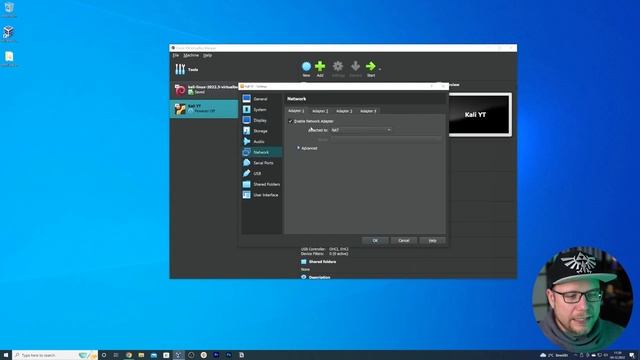Click the green Add VM icon
The height and width of the screenshot is (360, 640).
320,66
